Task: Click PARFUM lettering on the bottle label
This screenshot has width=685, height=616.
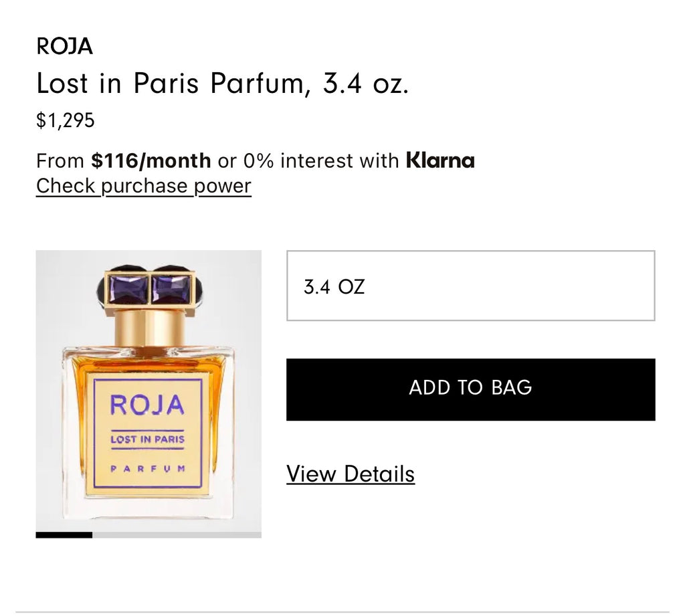Action: pos(148,469)
